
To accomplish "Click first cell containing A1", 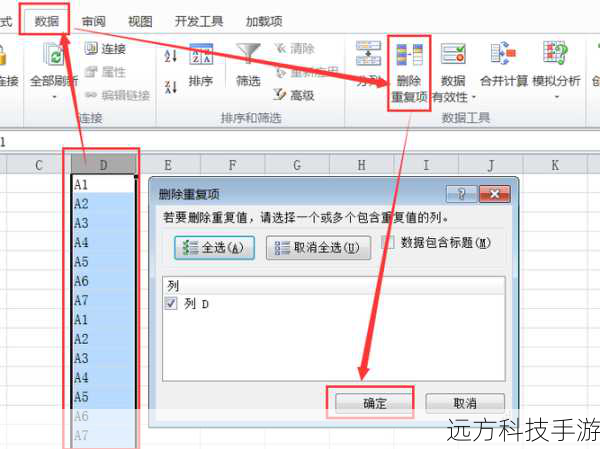I will (x=103, y=184).
